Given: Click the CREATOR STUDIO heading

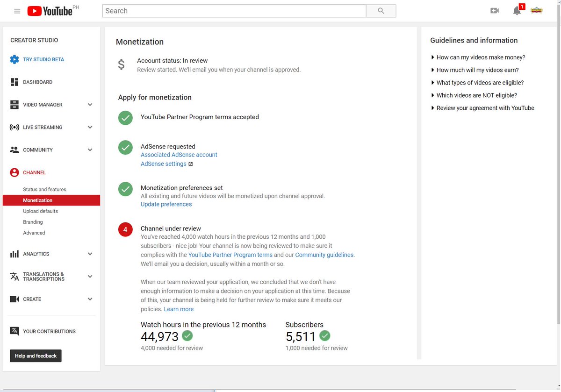Looking at the screenshot, I should (34, 40).
